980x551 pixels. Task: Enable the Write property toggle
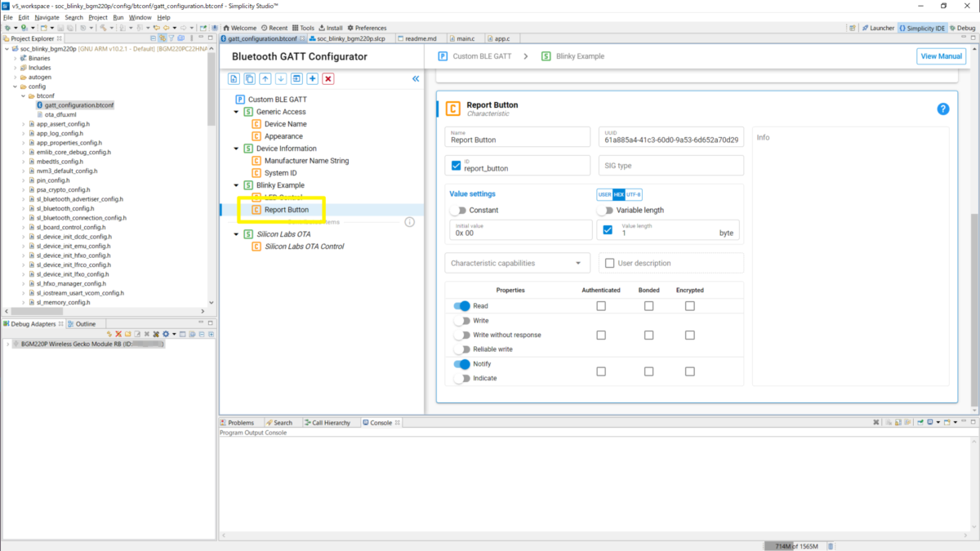click(461, 321)
